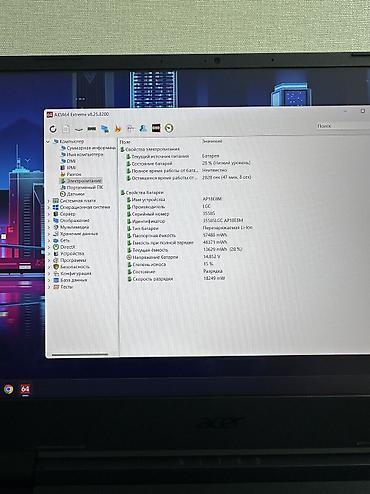Screen dimensions: 370x494
Task: Open Chrome from the taskbar
Action: (8, 389)
